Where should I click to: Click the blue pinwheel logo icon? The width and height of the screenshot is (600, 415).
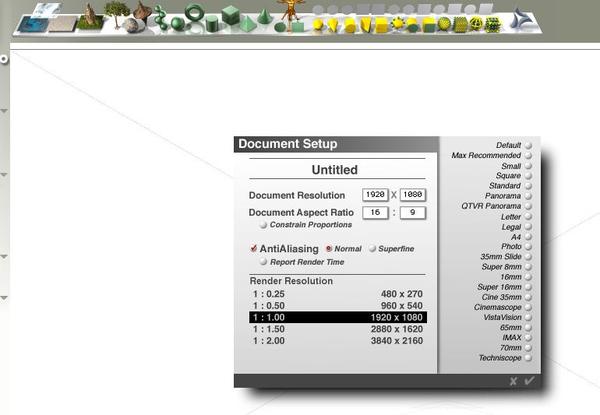click(x=522, y=19)
